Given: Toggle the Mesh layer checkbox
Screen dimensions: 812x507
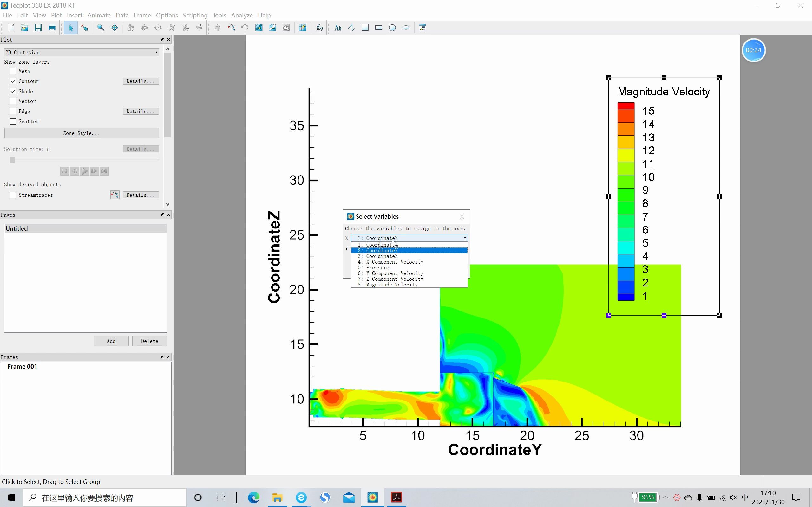Looking at the screenshot, I should click(13, 71).
